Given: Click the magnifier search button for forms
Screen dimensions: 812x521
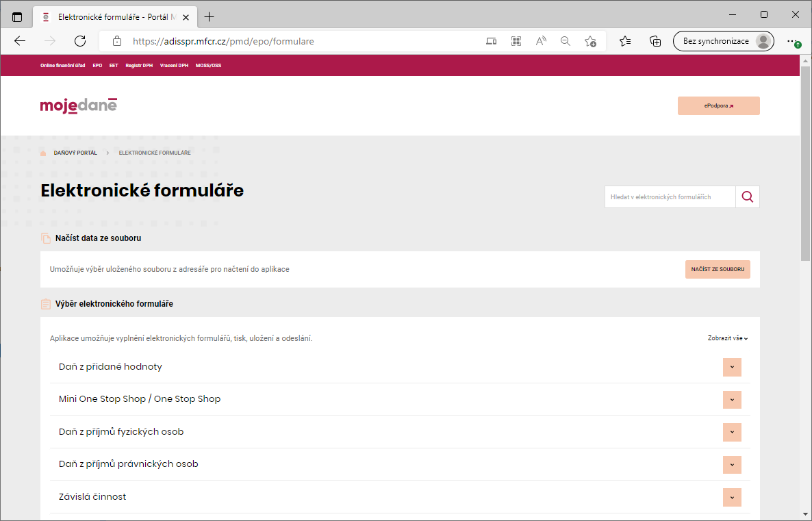Looking at the screenshot, I should [x=747, y=196].
